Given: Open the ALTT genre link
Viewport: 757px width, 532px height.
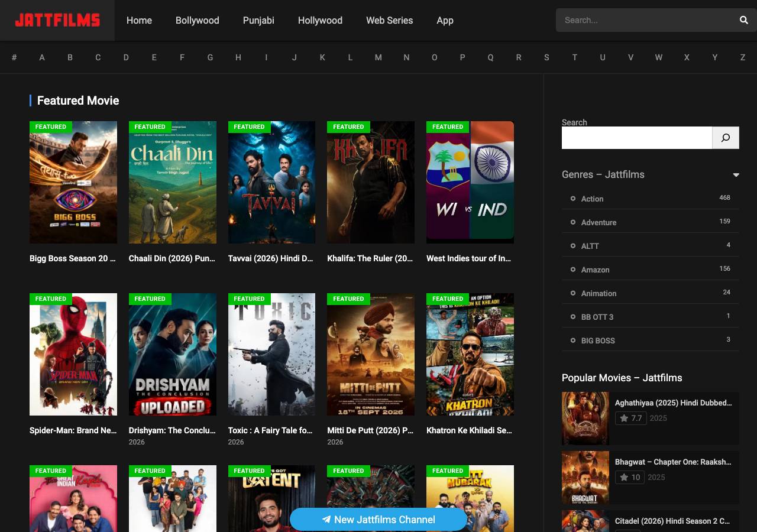Looking at the screenshot, I should pyautogui.click(x=590, y=246).
